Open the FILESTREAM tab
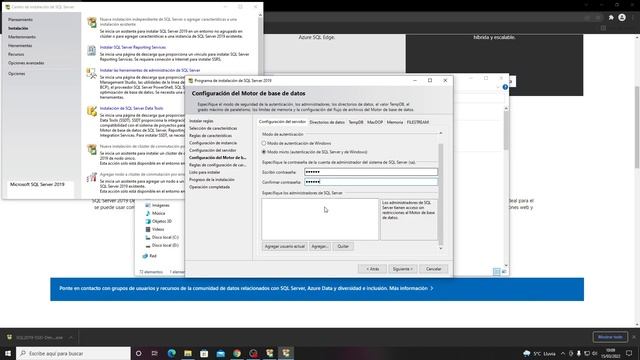The height and width of the screenshot is (360, 640). [x=418, y=122]
